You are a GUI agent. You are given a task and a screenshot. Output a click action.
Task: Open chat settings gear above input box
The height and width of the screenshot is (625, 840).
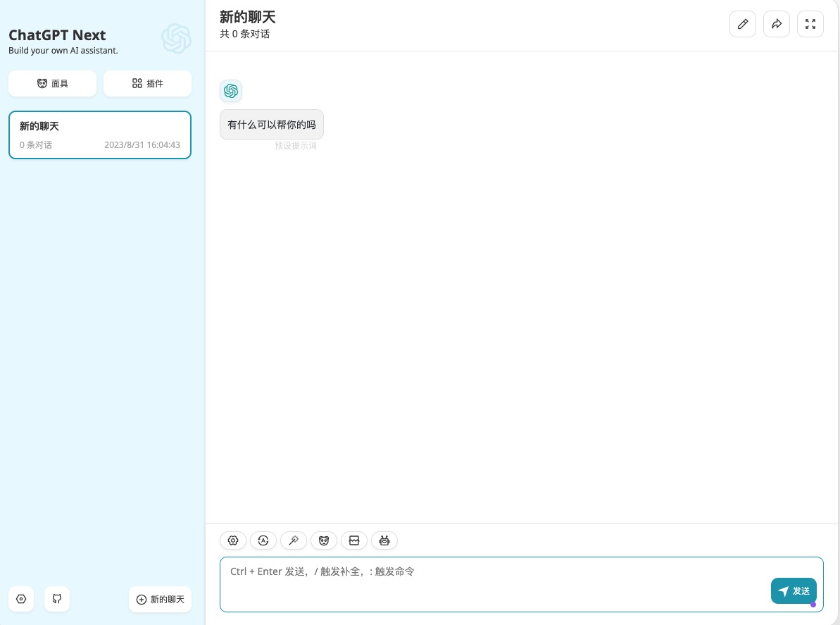[x=233, y=540]
